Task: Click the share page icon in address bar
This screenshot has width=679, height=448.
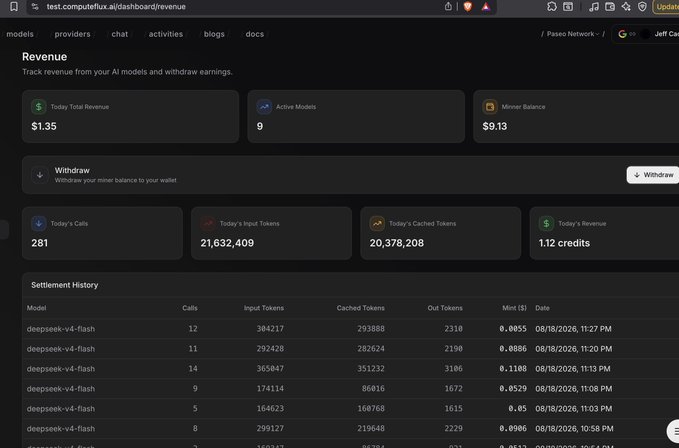Action: (x=448, y=6)
